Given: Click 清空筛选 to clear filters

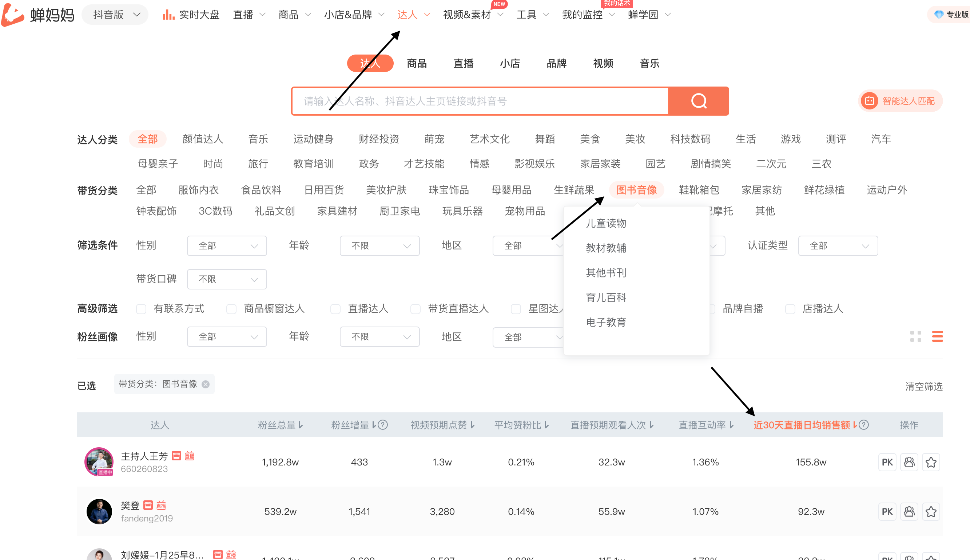Looking at the screenshot, I should coord(923,387).
